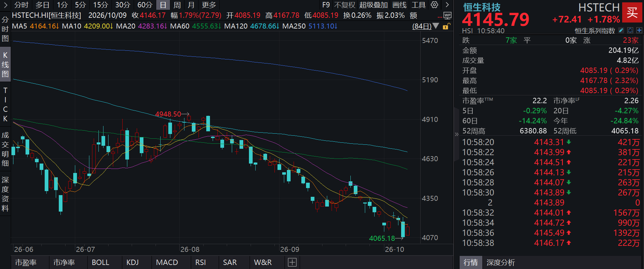644x269 pixels.
Task: Open the 不复权 adjustment dropdown
Action: point(345,5)
